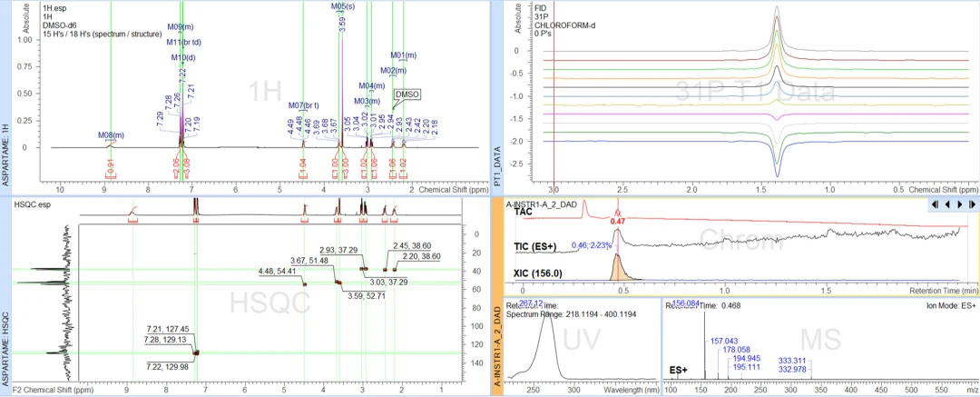Click the bold ES+ label in MS plot
The image size is (980, 397).
(x=678, y=370)
